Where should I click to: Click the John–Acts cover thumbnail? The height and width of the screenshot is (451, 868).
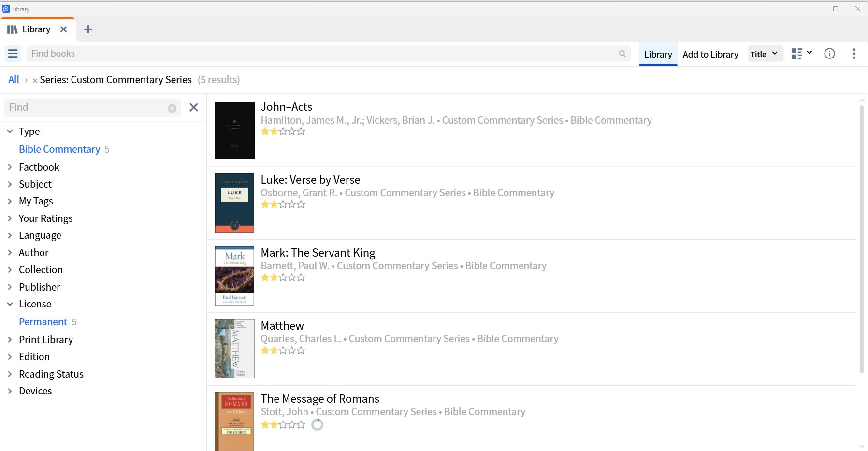coord(234,130)
